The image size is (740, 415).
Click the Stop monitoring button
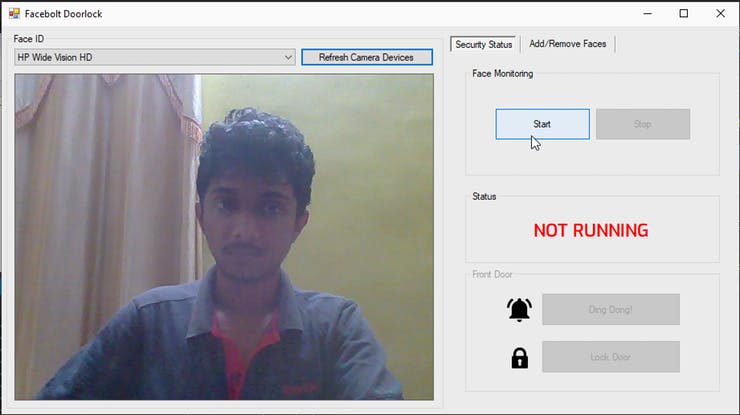pyautogui.click(x=643, y=124)
